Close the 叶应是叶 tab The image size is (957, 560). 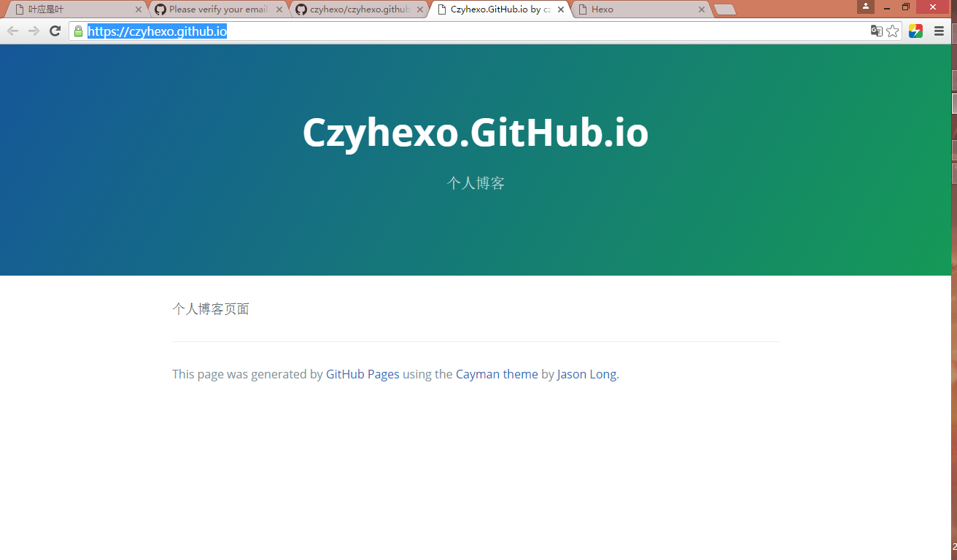139,10
